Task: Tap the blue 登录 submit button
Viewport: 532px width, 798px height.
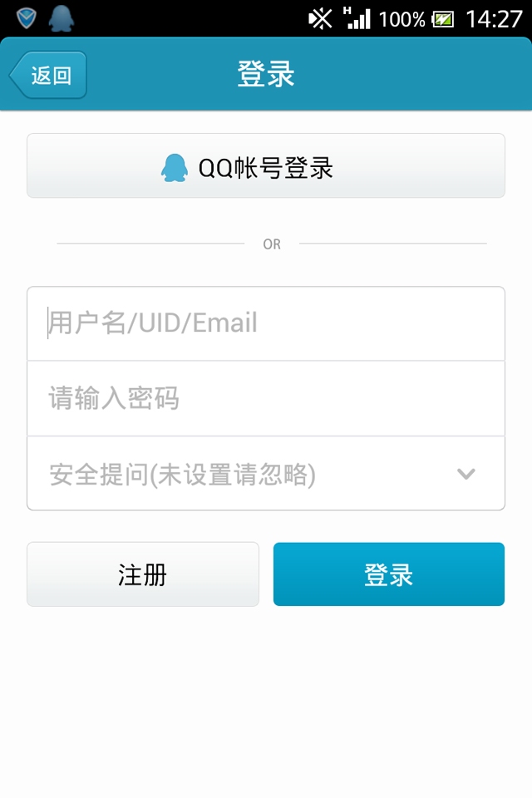Action: pos(389,574)
